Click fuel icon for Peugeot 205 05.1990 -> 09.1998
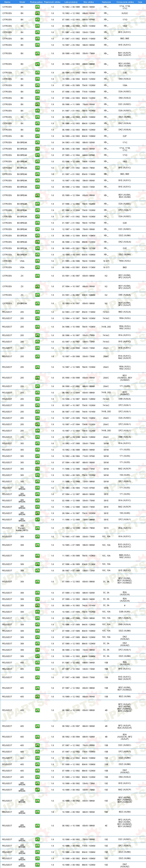 click(x=37, y=378)
